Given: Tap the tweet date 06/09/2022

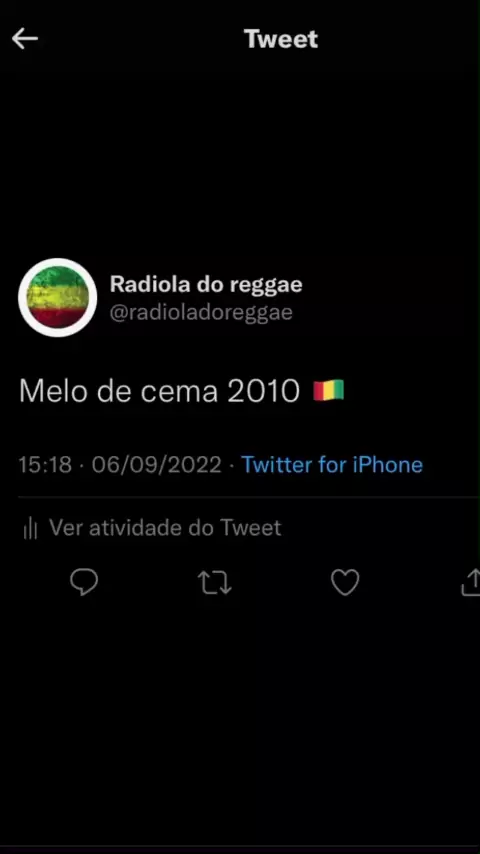Looking at the screenshot, I should coord(156,465).
